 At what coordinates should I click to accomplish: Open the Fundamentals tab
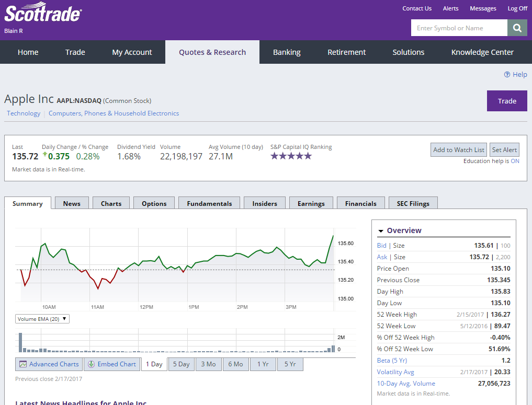(x=209, y=203)
